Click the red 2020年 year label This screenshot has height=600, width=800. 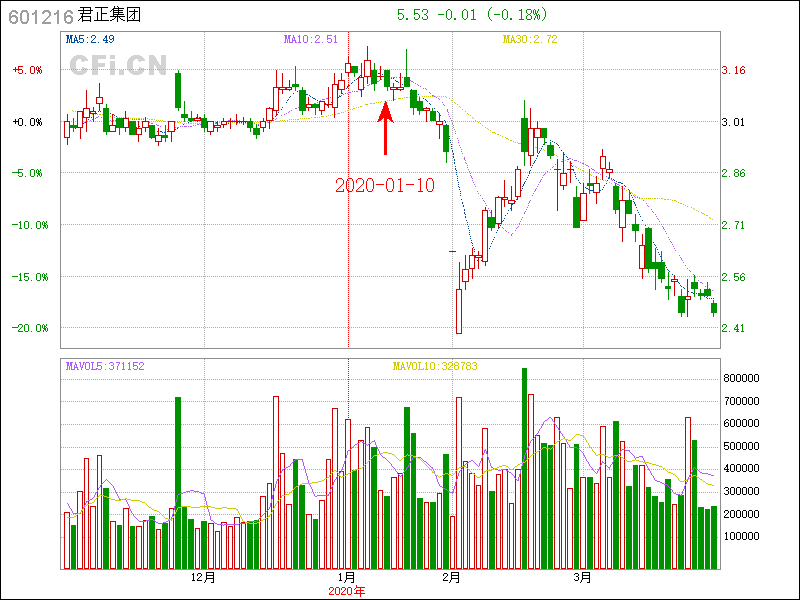348,591
